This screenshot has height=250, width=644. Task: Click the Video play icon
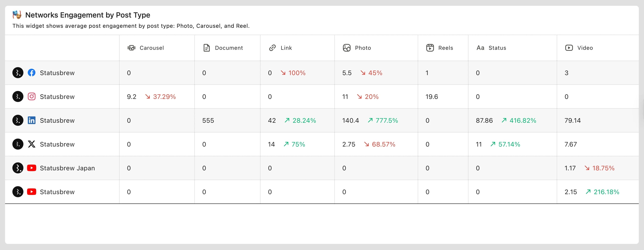[x=569, y=48]
